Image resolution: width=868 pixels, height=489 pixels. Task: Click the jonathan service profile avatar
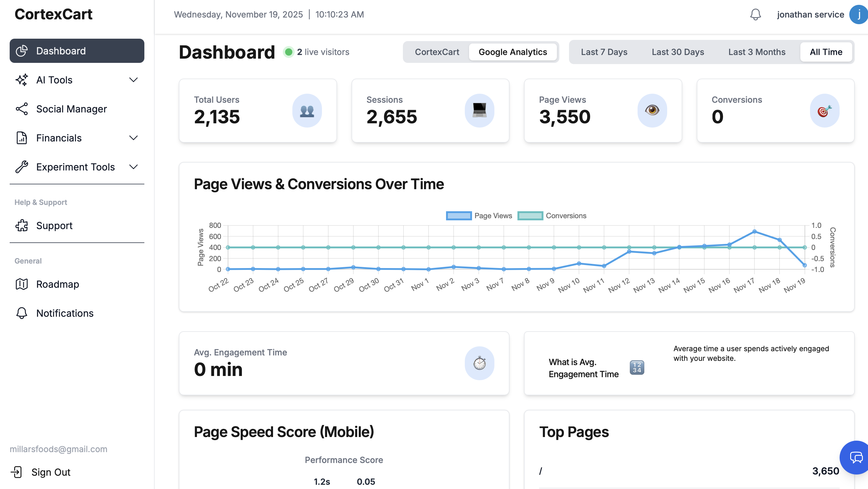[857, 15]
